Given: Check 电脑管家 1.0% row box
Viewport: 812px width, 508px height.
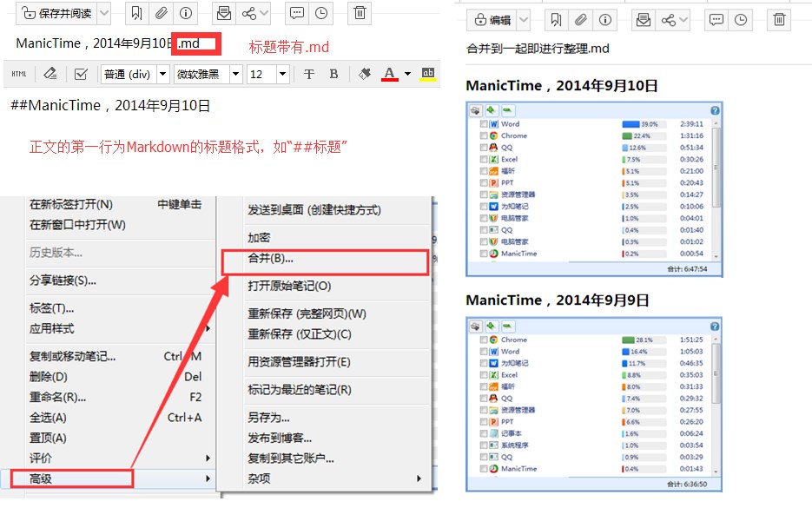Looking at the screenshot, I should (483, 218).
